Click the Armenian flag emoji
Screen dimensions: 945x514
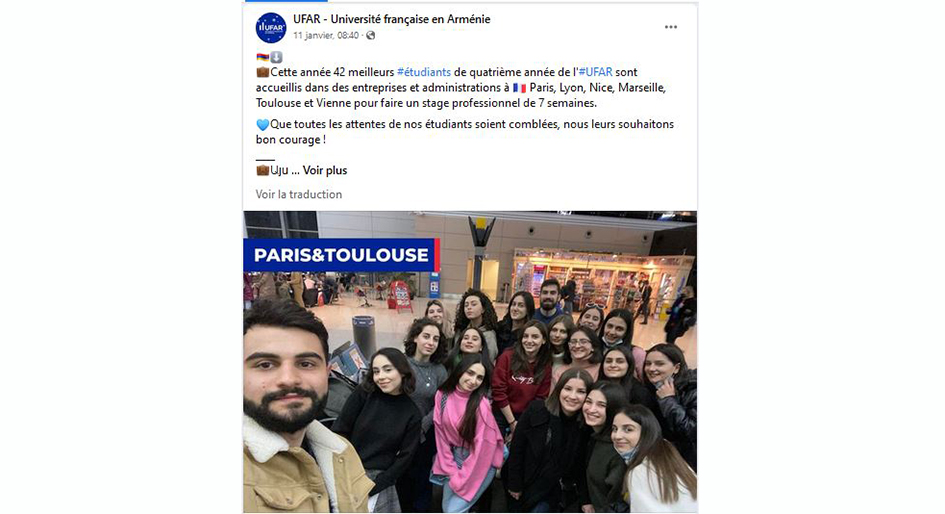coord(262,57)
